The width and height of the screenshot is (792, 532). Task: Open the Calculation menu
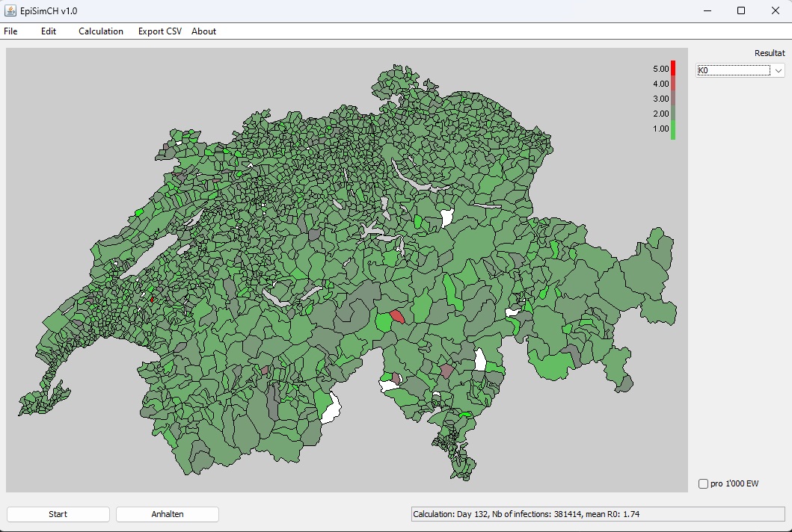coord(100,31)
